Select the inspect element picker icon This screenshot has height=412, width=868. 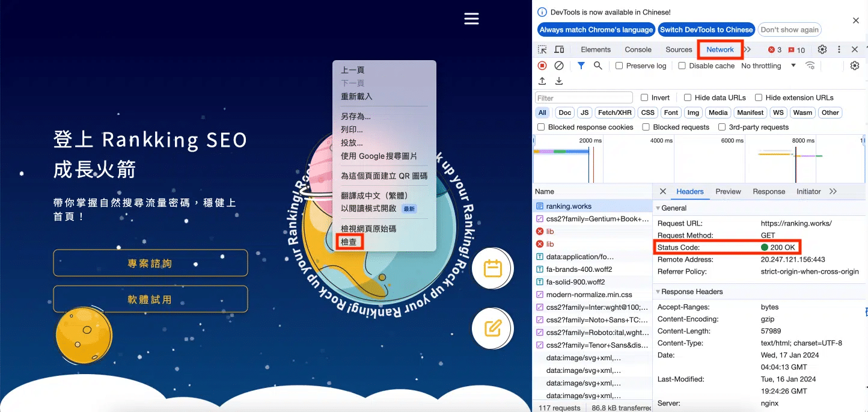click(x=542, y=49)
